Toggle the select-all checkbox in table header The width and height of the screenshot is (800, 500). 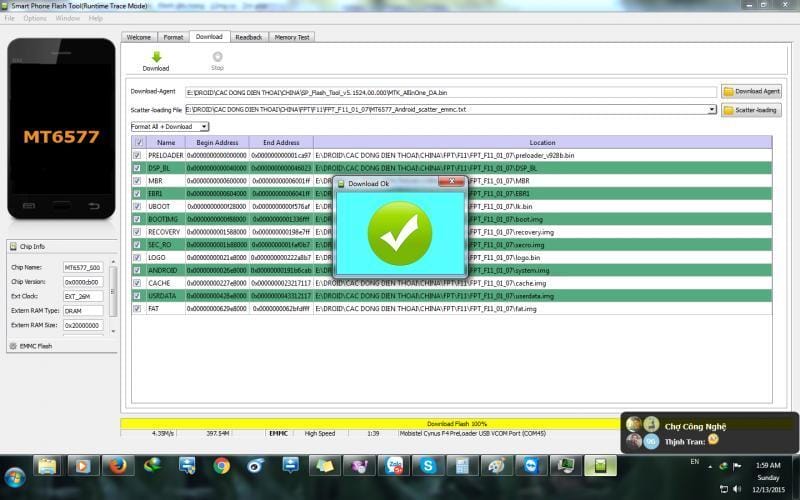pyautogui.click(x=139, y=142)
